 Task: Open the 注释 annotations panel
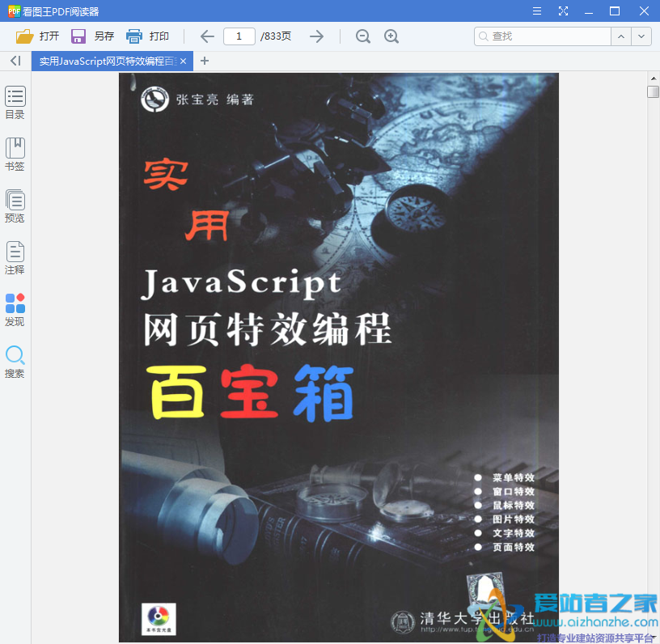(15, 257)
